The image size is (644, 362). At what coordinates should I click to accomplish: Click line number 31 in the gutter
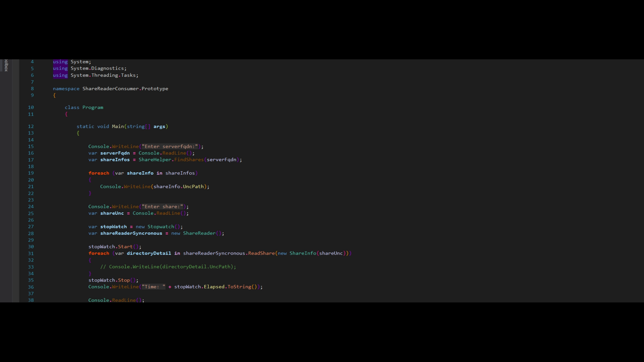point(31,253)
